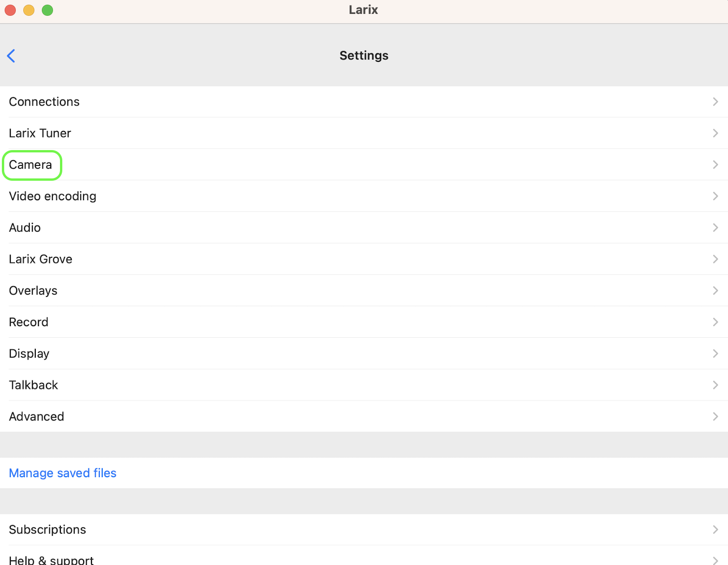728x565 pixels.
Task: Open the Connections settings row
Action: coord(364,102)
